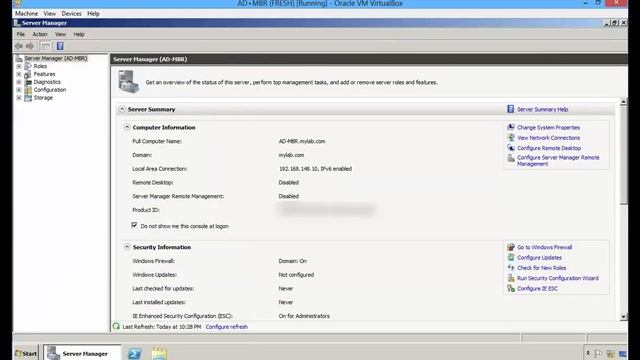Click the Diagnostics node icon
This screenshot has height=360, width=640.
(x=28, y=82)
